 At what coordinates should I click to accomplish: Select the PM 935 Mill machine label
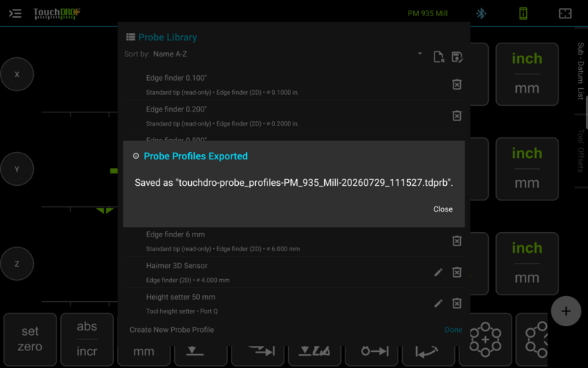click(428, 13)
